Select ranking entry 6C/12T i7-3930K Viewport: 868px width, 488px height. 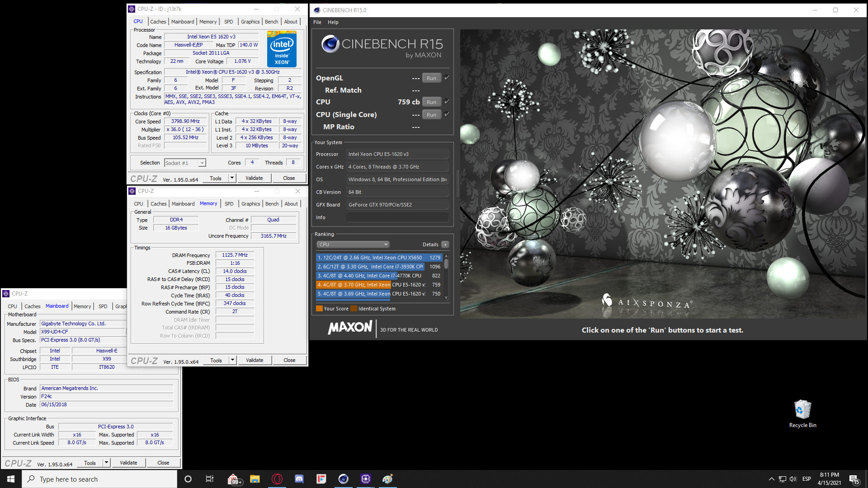click(379, 267)
